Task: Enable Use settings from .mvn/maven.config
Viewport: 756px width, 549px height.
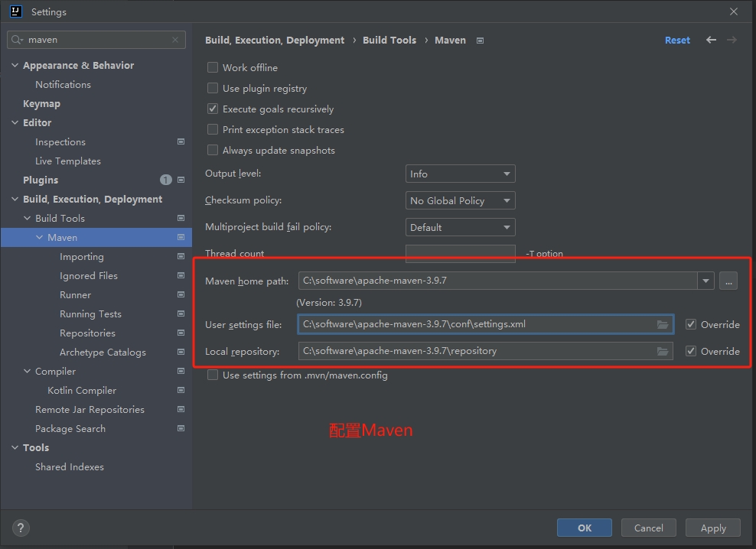Action: (213, 375)
